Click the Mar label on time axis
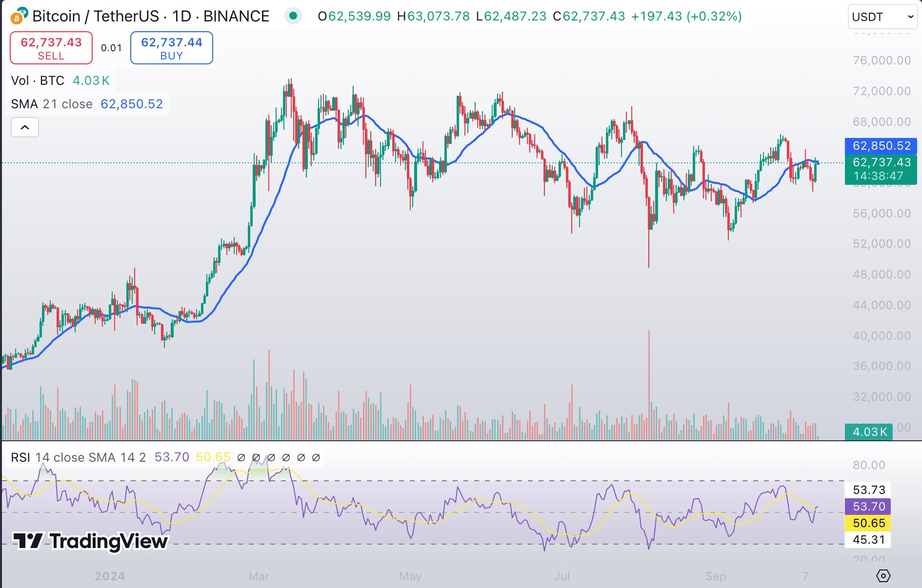Viewport: 922px width, 588px height. coord(259,576)
